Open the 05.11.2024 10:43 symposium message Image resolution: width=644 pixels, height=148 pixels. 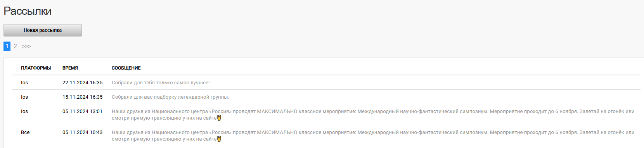tap(373, 136)
